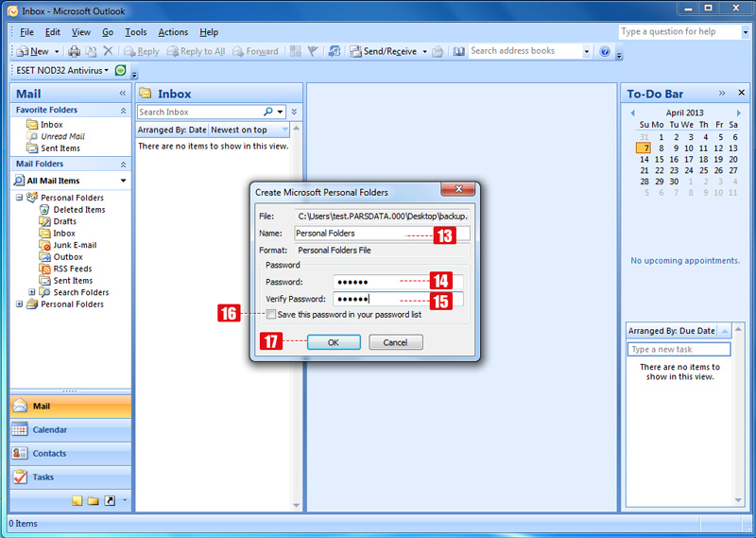Open the View menu

[x=81, y=32]
